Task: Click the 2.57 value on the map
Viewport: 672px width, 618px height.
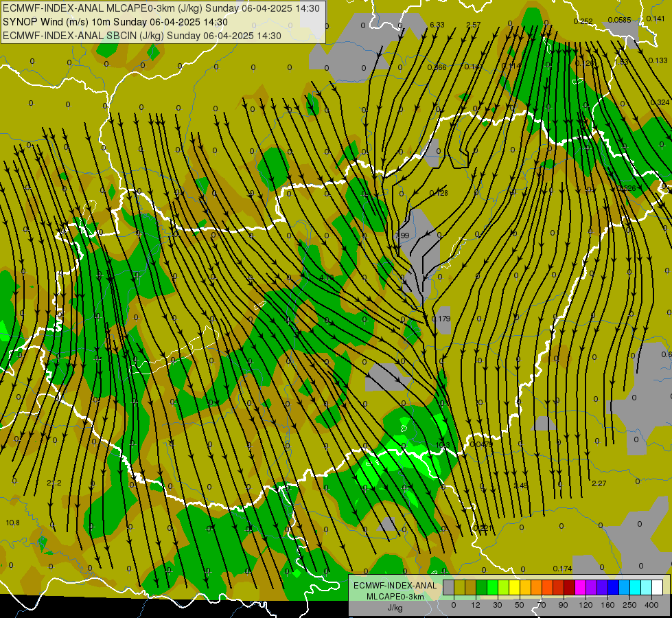Action: pos(473,25)
